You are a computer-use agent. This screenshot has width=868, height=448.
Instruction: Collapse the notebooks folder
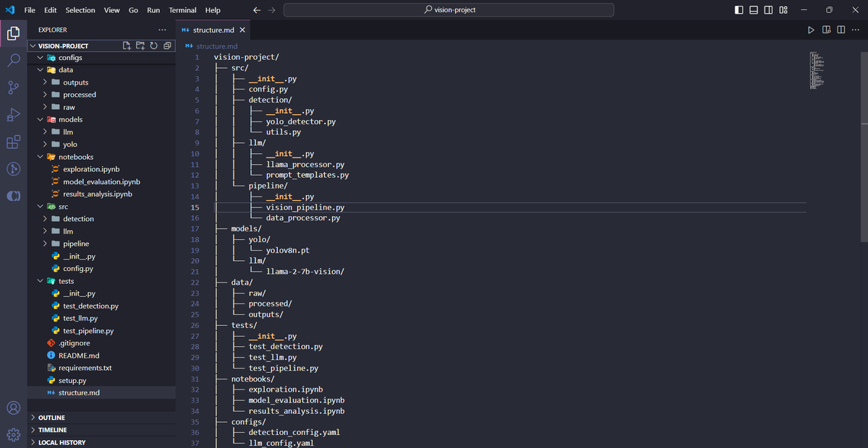(101, 157)
